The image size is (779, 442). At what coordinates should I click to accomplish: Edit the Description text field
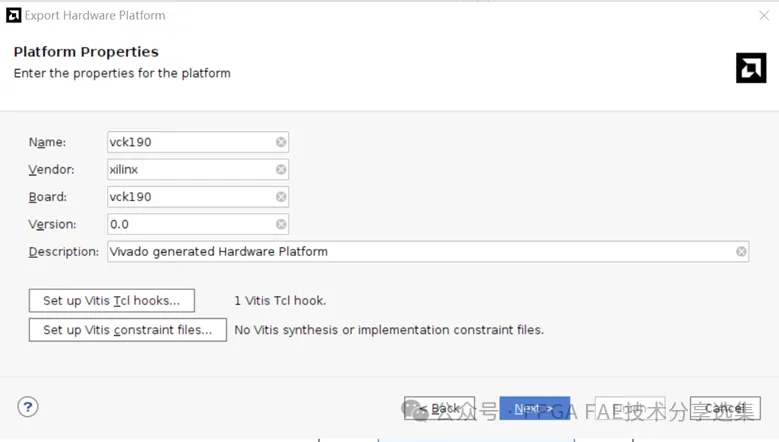coord(428,251)
